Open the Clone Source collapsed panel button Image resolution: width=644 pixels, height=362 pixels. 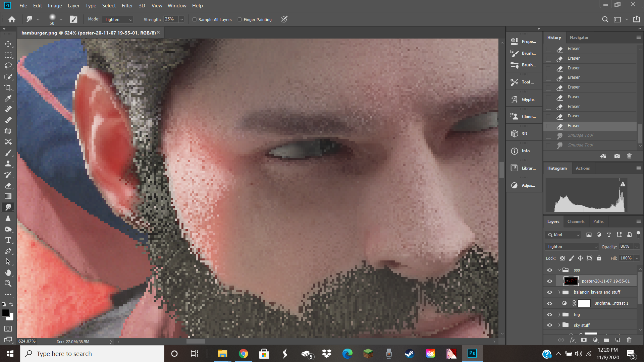point(524,117)
